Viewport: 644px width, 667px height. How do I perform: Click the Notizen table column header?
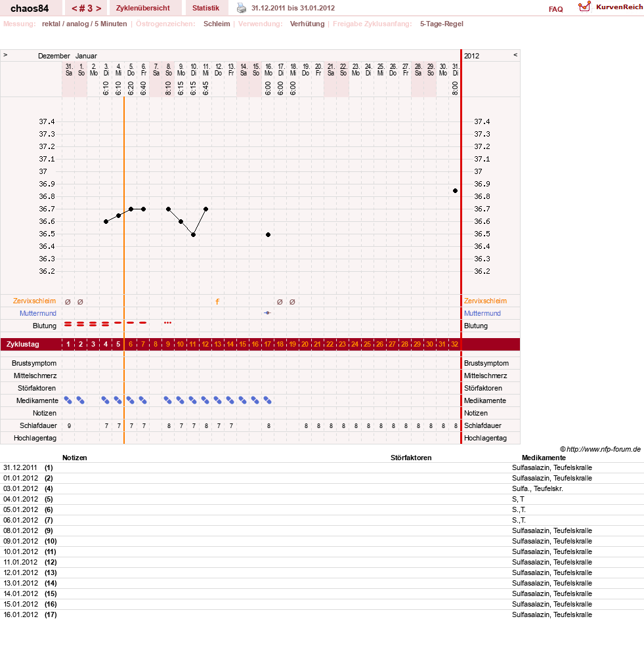pyautogui.click(x=74, y=458)
